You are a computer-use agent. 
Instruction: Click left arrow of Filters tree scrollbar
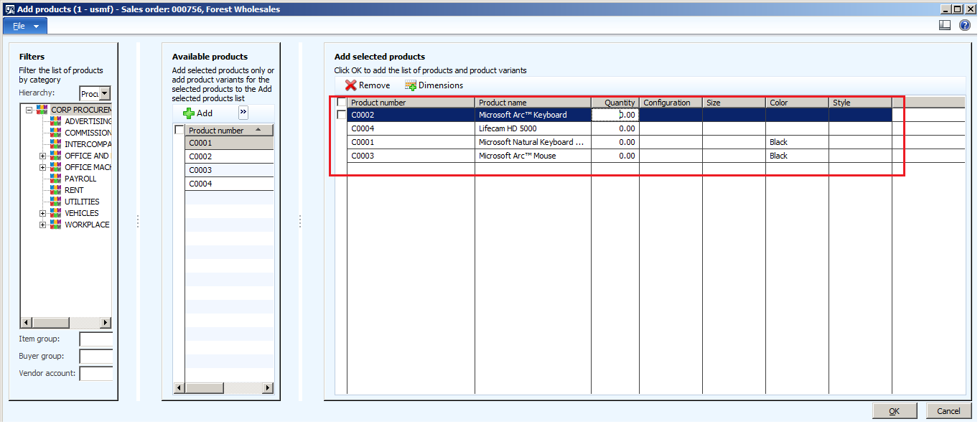tap(27, 323)
